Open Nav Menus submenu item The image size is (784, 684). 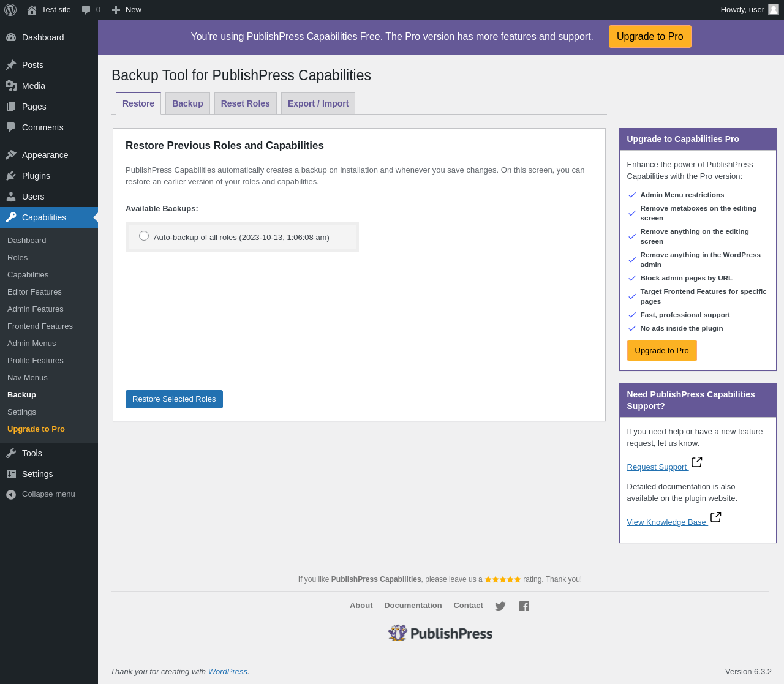(28, 378)
